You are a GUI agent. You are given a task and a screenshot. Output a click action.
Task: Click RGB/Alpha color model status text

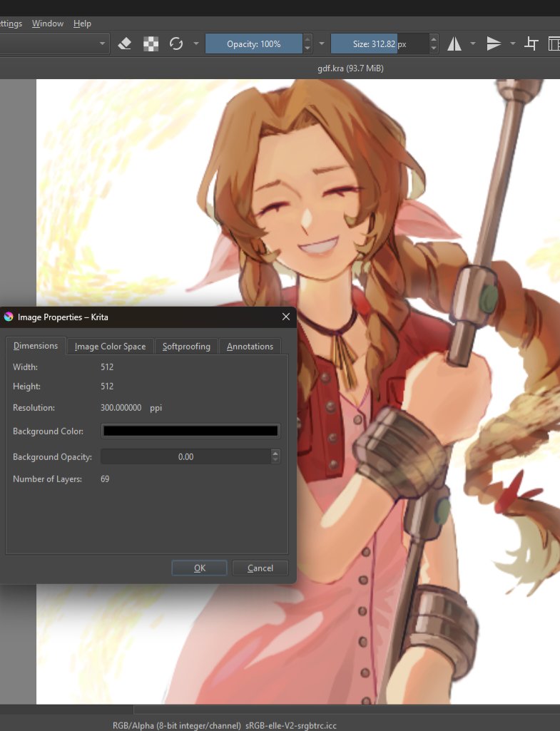[177, 725]
